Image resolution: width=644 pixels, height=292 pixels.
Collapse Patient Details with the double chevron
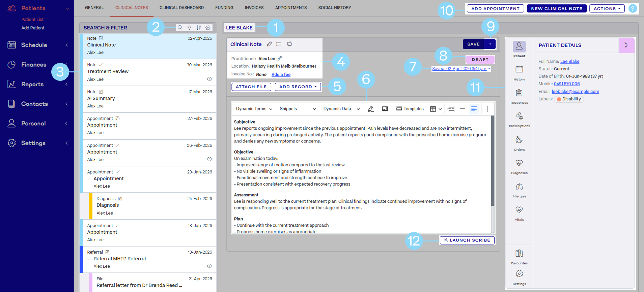[x=626, y=45]
